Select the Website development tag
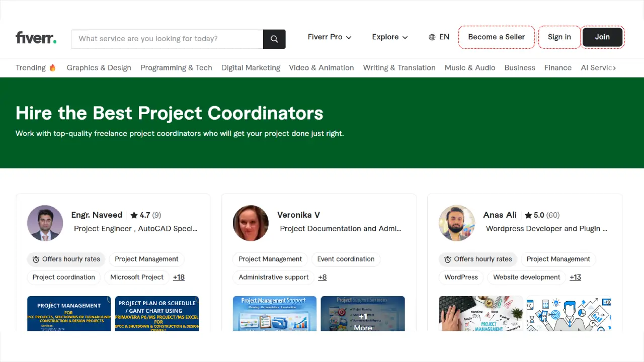644x362 pixels. (x=527, y=278)
